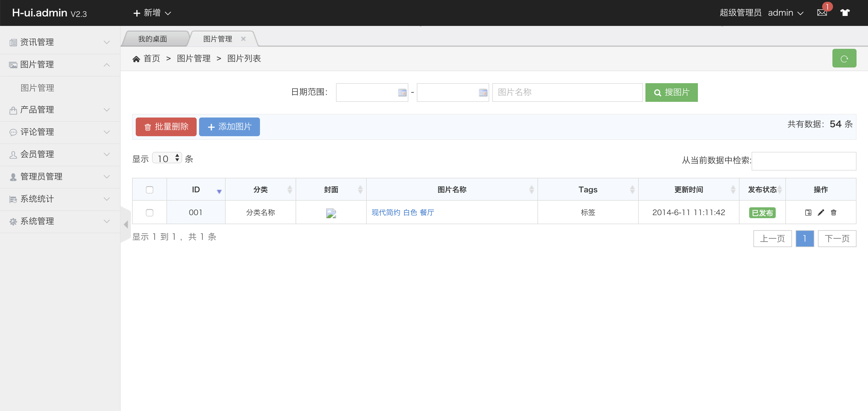This screenshot has width=868, height=411.
Task: Click the green refresh icon
Action: tap(844, 58)
